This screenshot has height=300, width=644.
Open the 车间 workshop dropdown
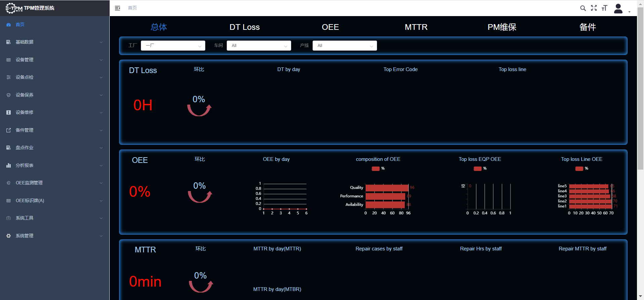pyautogui.click(x=259, y=46)
